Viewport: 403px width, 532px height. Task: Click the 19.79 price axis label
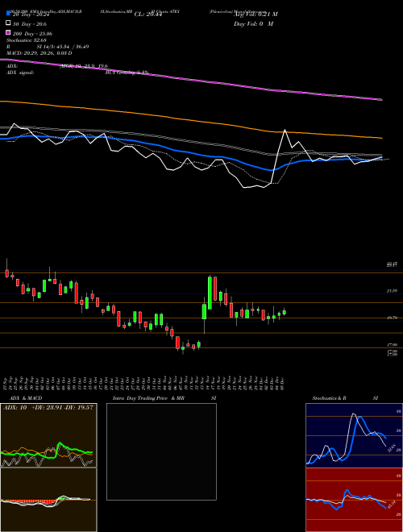pyautogui.click(x=392, y=318)
